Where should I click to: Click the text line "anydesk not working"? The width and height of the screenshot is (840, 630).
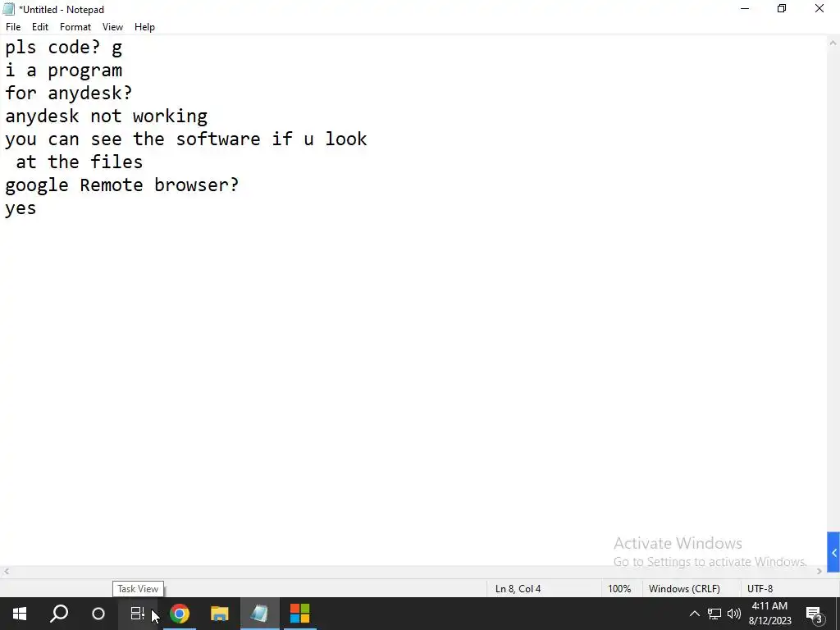106,116
